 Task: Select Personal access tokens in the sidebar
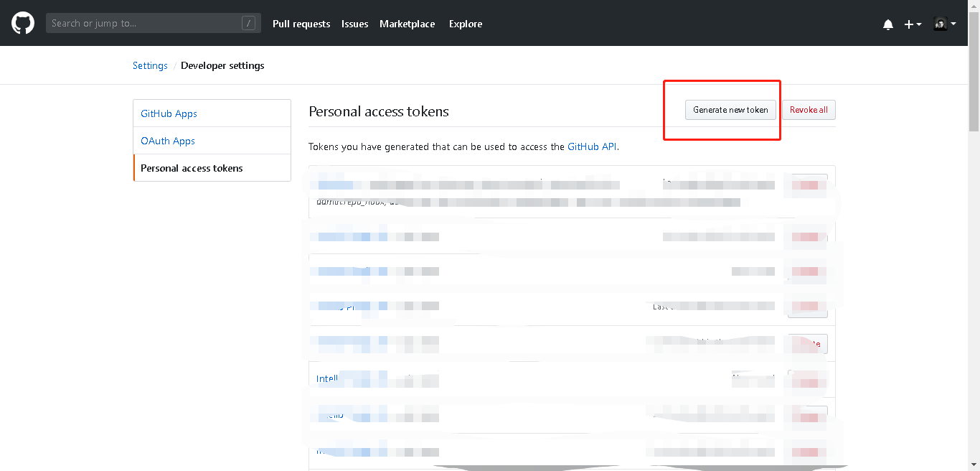[x=192, y=168]
